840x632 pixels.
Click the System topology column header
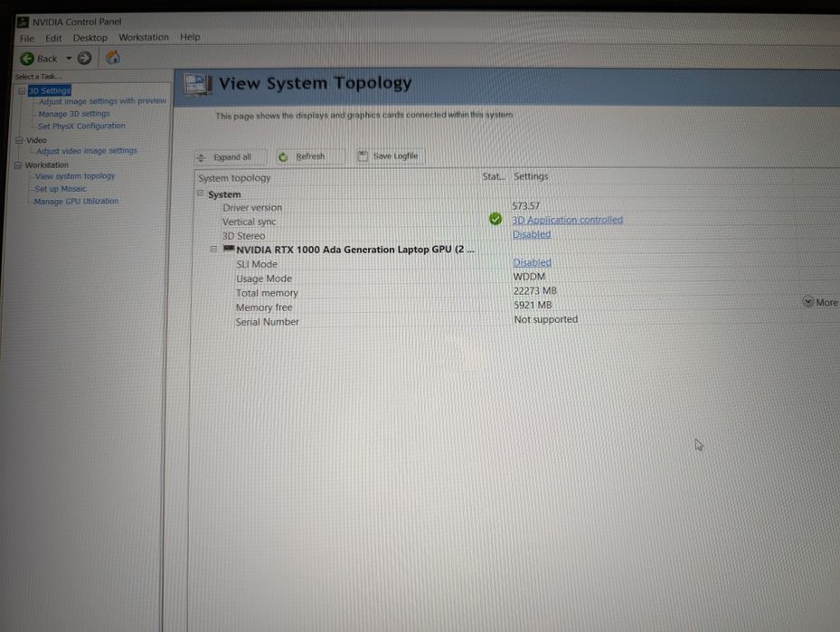pyautogui.click(x=234, y=178)
